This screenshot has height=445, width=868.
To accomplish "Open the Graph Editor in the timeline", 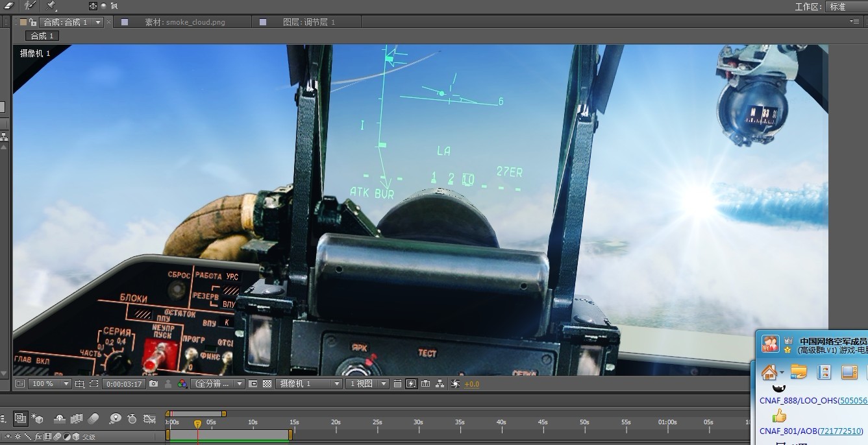I will tap(150, 419).
